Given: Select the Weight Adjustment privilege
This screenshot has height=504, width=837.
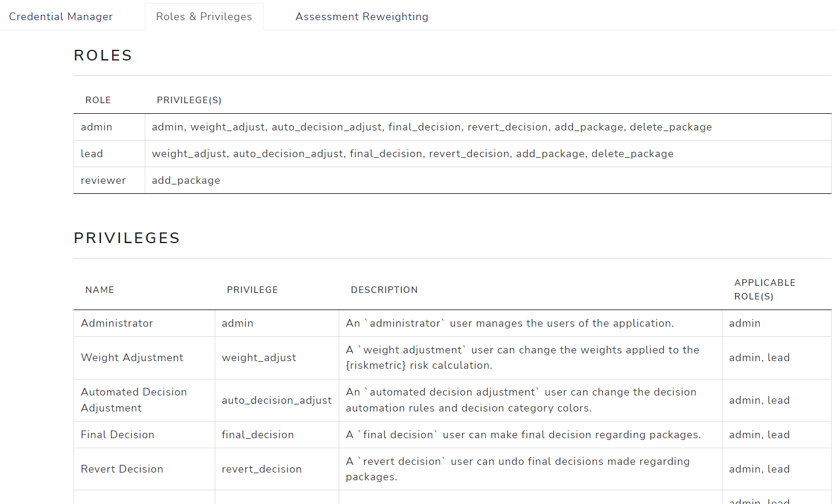Looking at the screenshot, I should tap(131, 357).
